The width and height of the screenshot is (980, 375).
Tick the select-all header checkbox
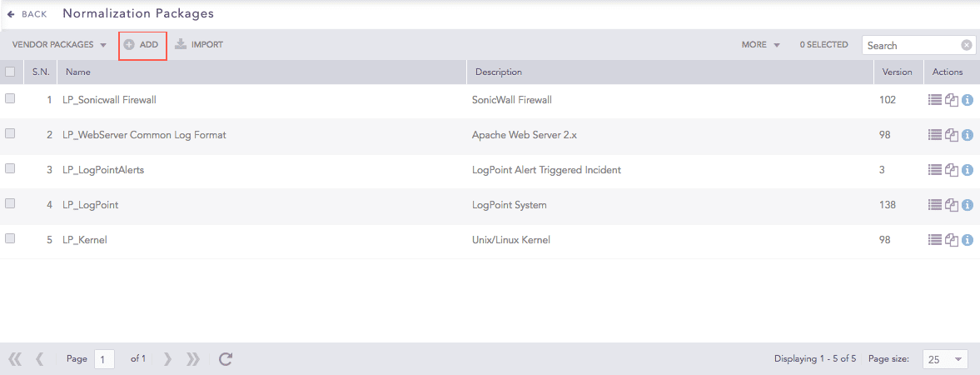[10, 72]
